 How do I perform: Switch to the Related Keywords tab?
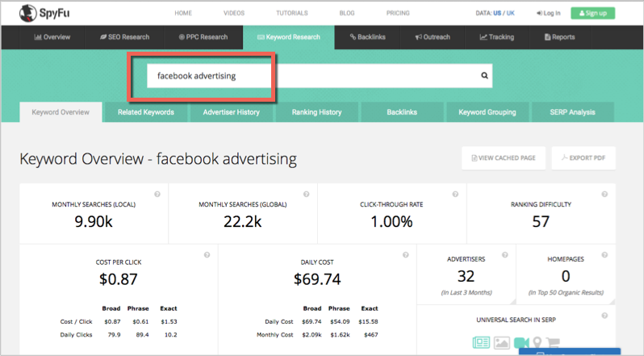pos(146,112)
